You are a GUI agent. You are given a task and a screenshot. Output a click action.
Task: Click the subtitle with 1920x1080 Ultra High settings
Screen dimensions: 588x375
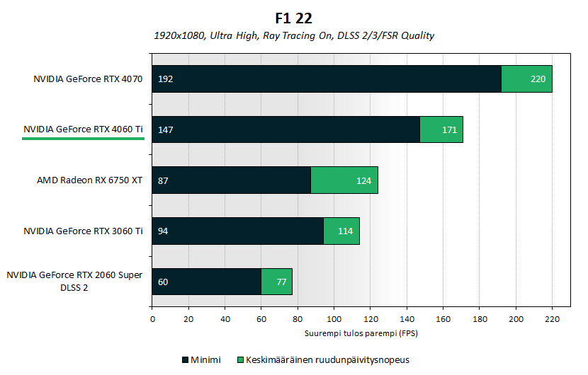(x=293, y=35)
